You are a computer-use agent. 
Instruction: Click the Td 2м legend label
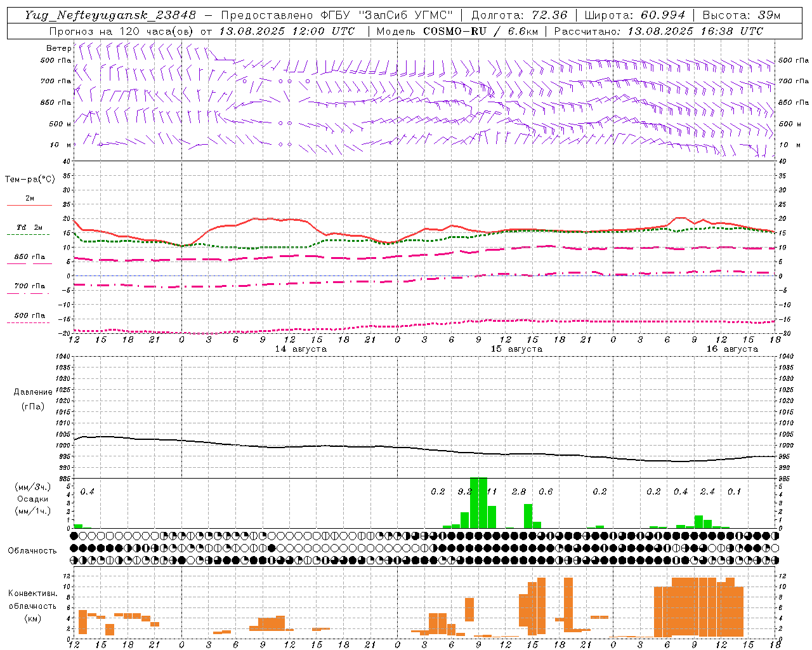[29, 227]
